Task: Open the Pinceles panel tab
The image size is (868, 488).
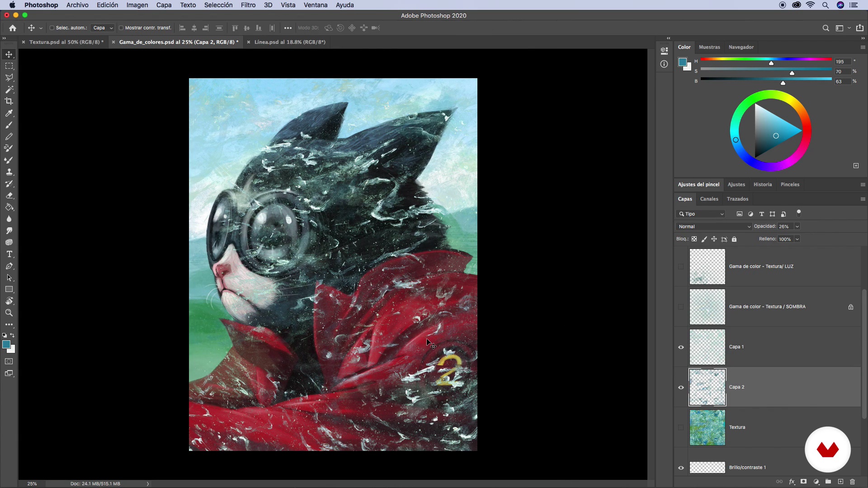Action: [790, 184]
